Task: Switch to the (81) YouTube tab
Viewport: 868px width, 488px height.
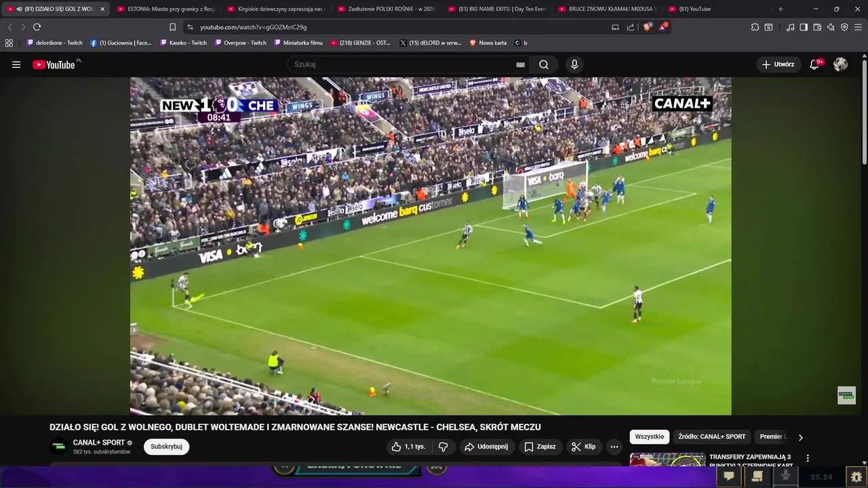Action: tap(716, 9)
